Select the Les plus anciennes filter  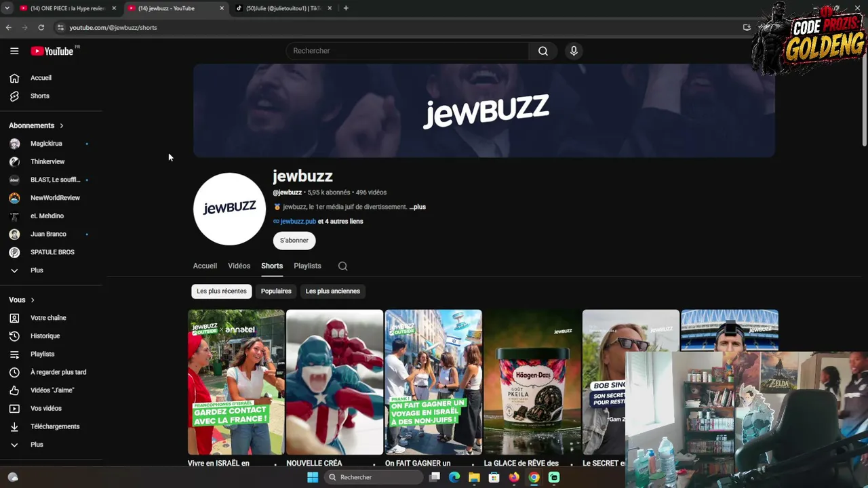coord(333,291)
